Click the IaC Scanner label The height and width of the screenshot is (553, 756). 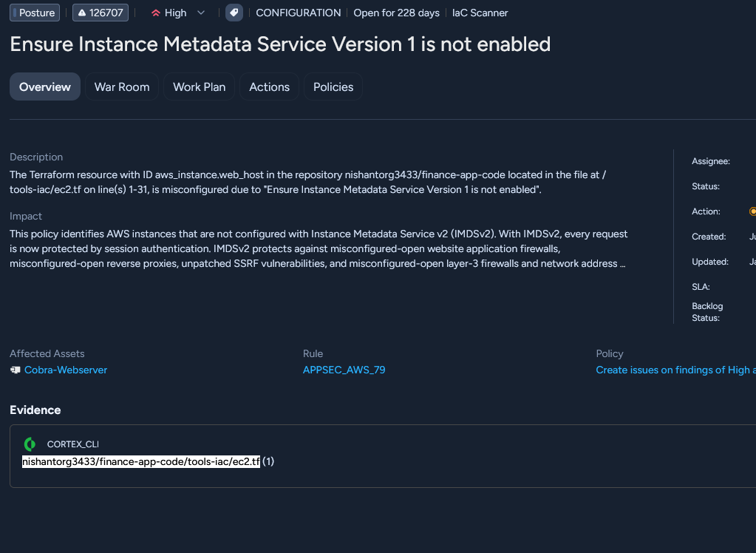(x=480, y=13)
